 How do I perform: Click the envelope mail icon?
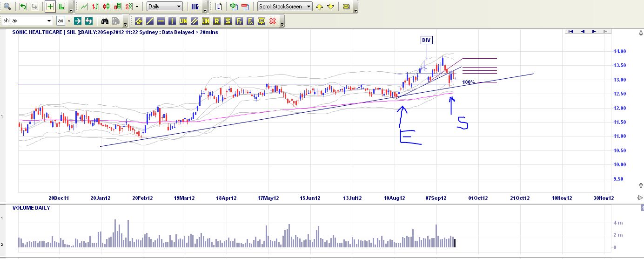(x=346, y=7)
